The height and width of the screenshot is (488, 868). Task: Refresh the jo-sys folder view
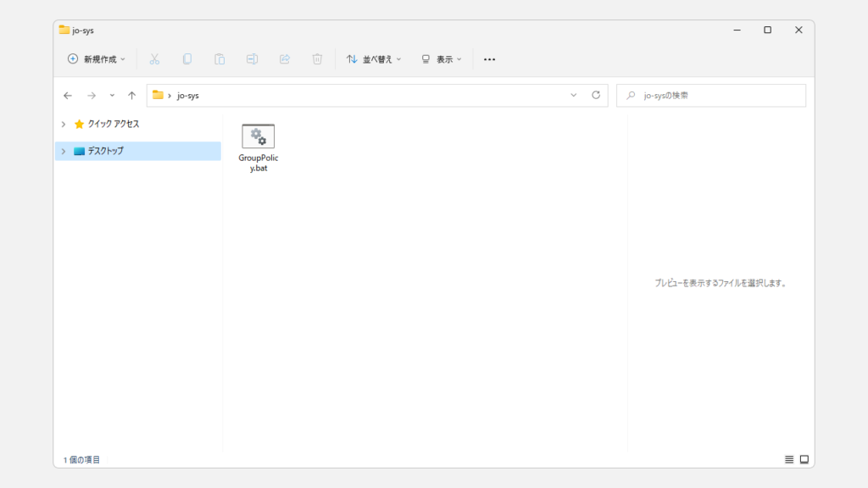click(x=596, y=95)
